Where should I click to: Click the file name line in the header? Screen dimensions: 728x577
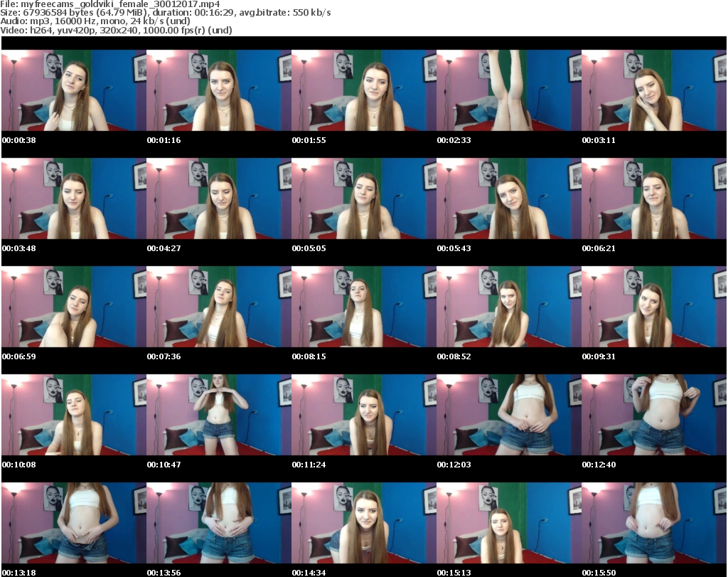(x=110, y=4)
